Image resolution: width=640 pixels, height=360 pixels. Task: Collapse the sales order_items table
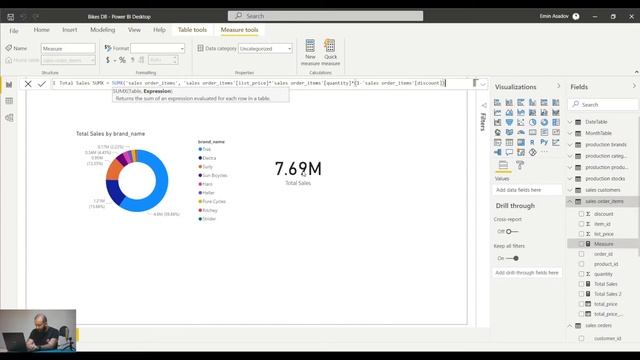click(x=570, y=202)
